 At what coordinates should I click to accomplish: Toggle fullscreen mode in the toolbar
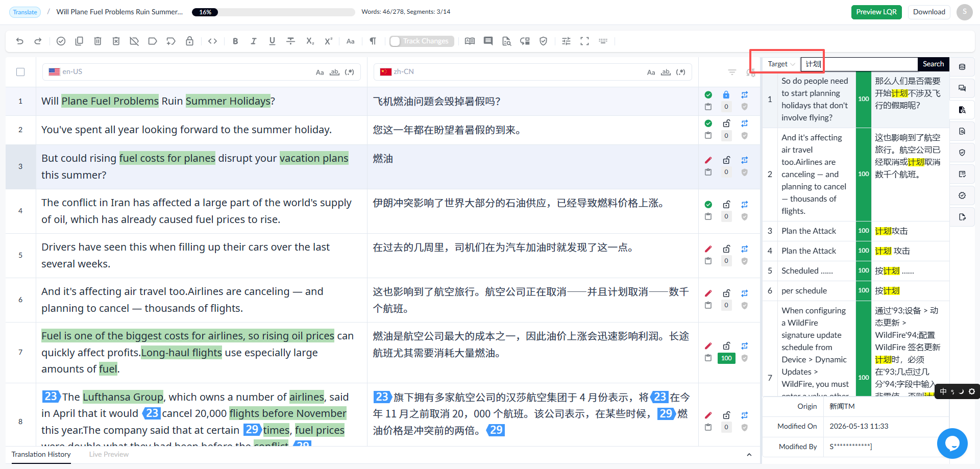tap(584, 41)
